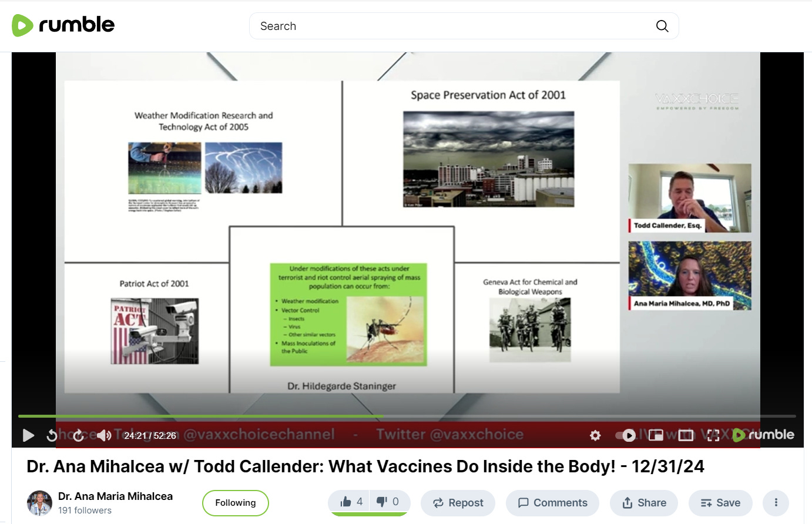The image size is (812, 524).
Task: Rewind the video with the back arrow
Action: pyautogui.click(x=52, y=435)
